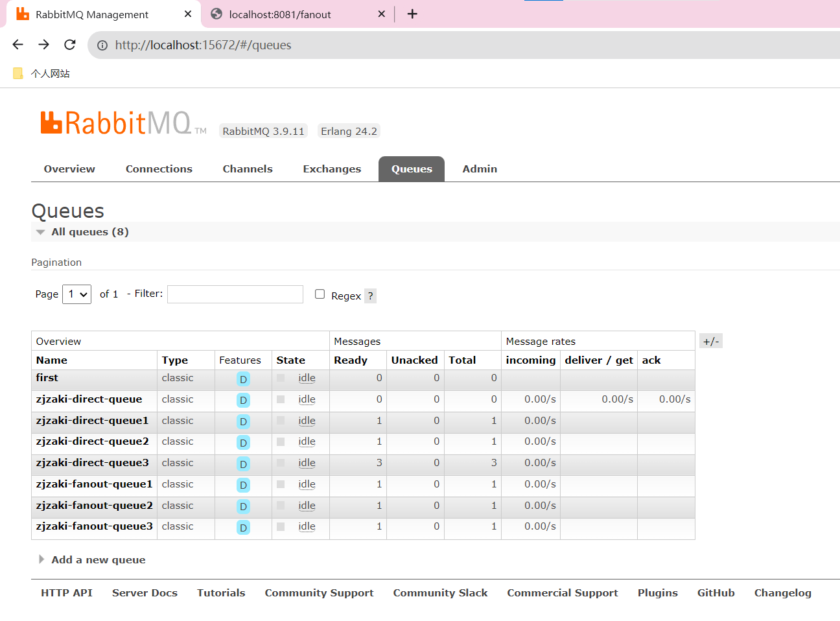Image resolution: width=840 pixels, height=621 pixels.
Task: Switch to the localhost:8081/fanout browser tab
Action: 298,14
